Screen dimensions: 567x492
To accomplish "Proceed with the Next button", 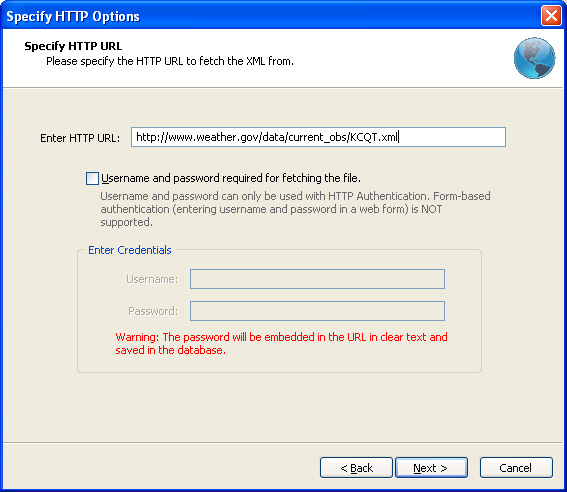I will (x=431, y=468).
